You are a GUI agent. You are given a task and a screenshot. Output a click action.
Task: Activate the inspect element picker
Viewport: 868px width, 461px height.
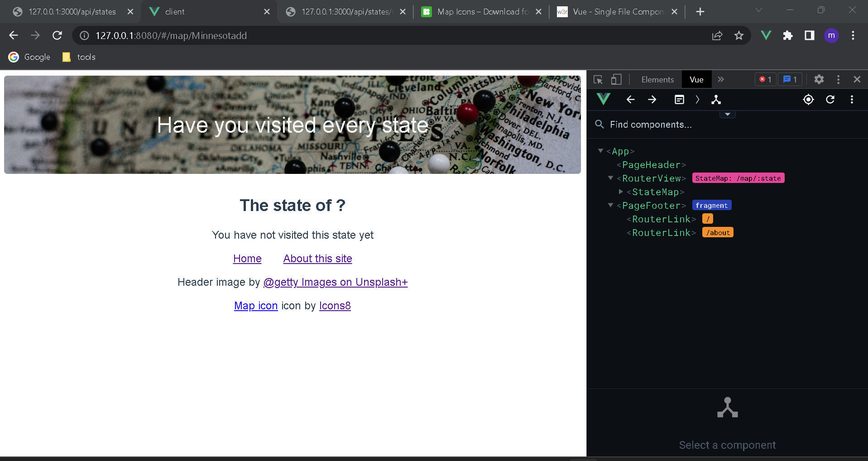point(598,80)
